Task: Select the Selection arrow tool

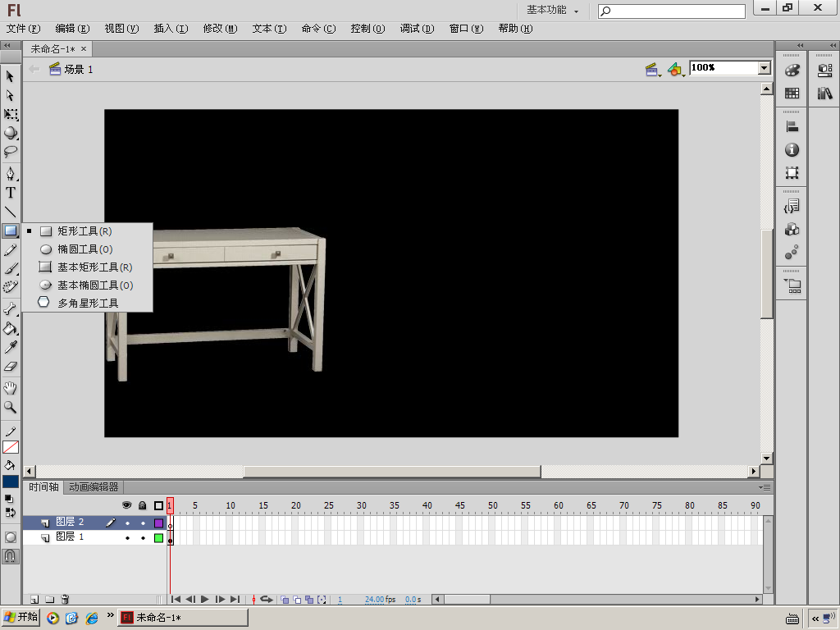Action: (10, 76)
